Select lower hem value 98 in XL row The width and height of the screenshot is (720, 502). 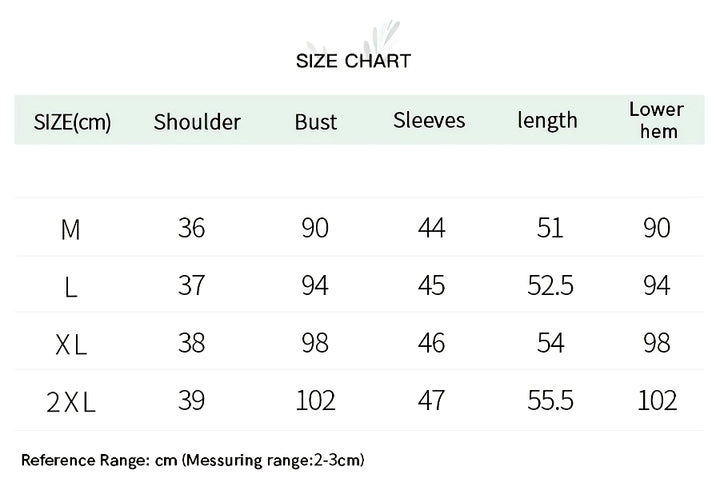click(x=656, y=344)
